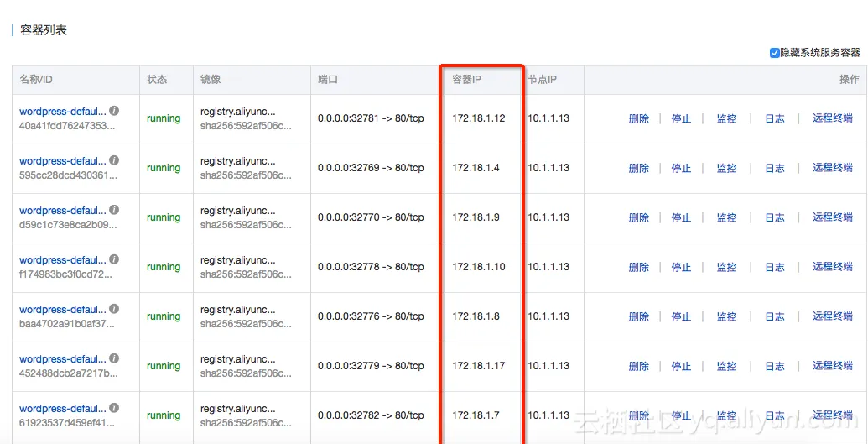Viewport: 868px width, 444px height.
Task: Click 监控 for container with IP 172.18.1.4
Action: pyautogui.click(x=727, y=168)
